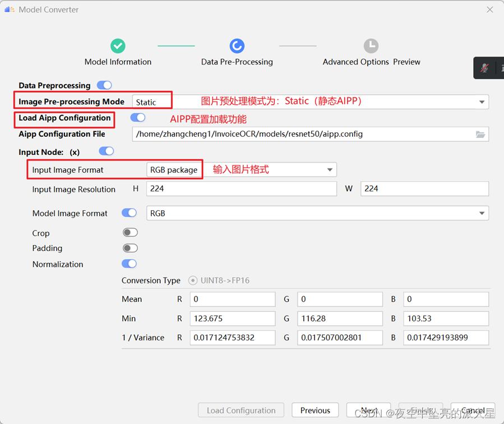
Task: Click the Input Image Resolution H field
Action: 242,188
